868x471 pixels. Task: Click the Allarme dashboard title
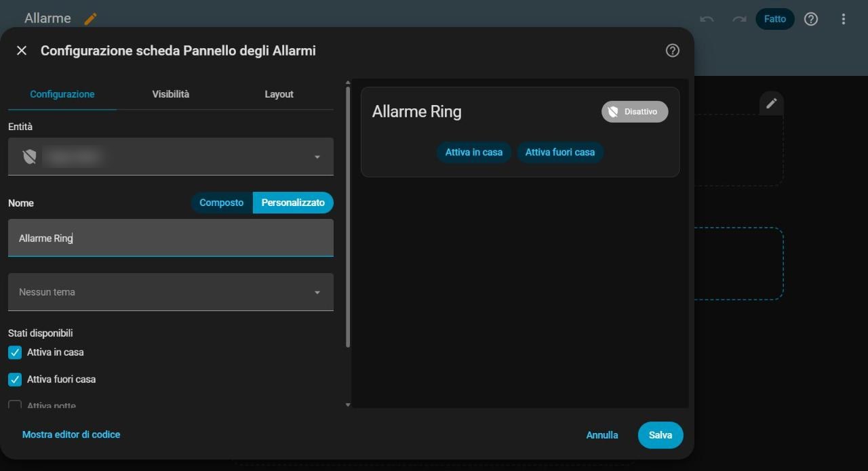pyautogui.click(x=47, y=18)
